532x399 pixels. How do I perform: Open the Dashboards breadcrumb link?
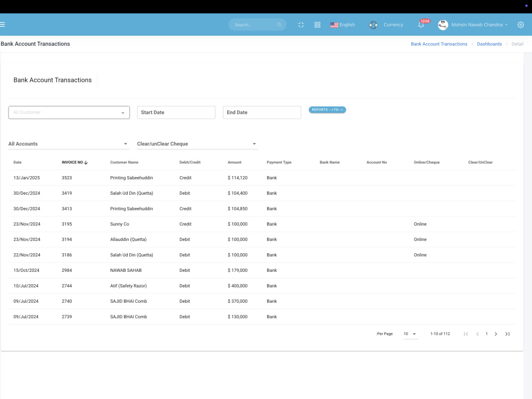(x=489, y=44)
